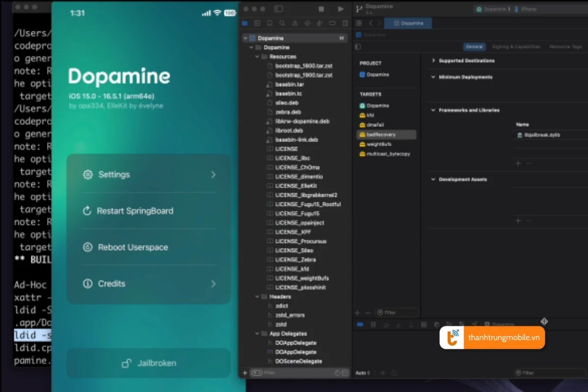Screen dimensions: 588x392
Task: Toggle the breakpoint activation button in debug bar
Action: 359,323
